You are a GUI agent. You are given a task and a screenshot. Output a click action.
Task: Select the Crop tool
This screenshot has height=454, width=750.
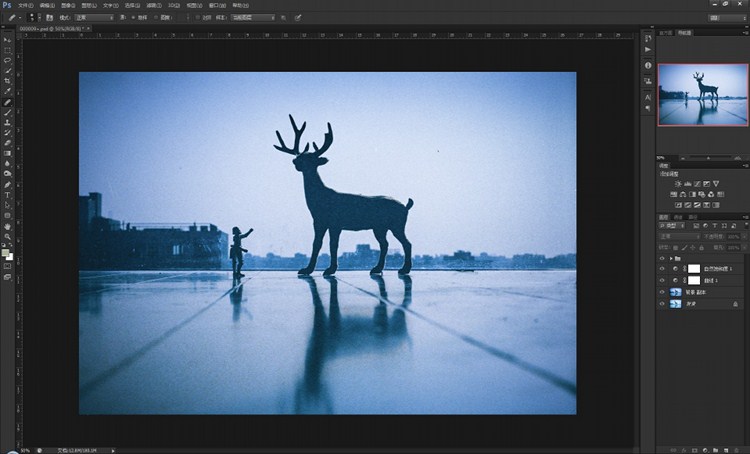7,81
